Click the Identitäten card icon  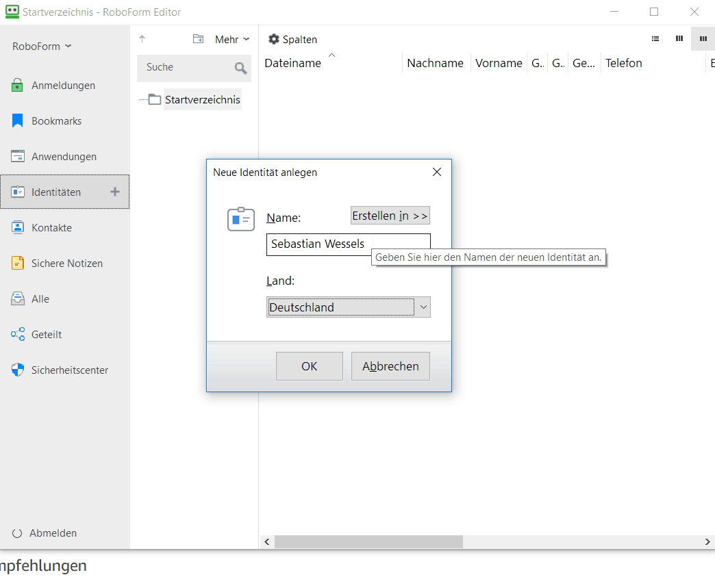click(x=17, y=192)
